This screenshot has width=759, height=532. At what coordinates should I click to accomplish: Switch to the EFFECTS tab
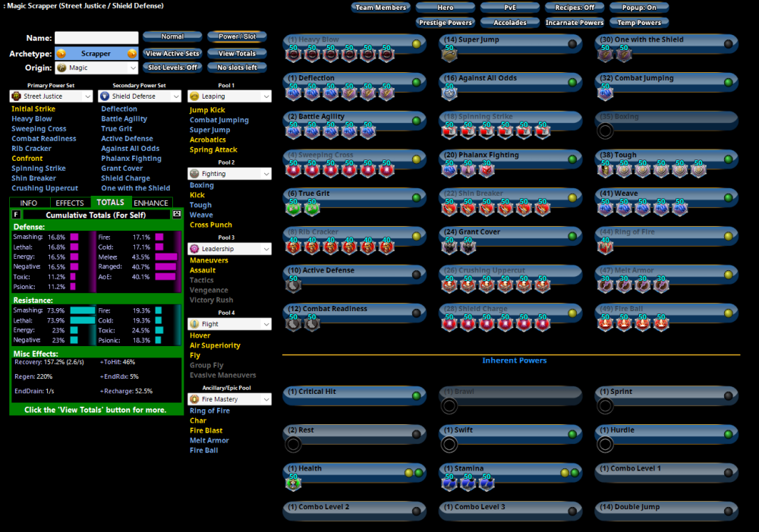[70, 203]
